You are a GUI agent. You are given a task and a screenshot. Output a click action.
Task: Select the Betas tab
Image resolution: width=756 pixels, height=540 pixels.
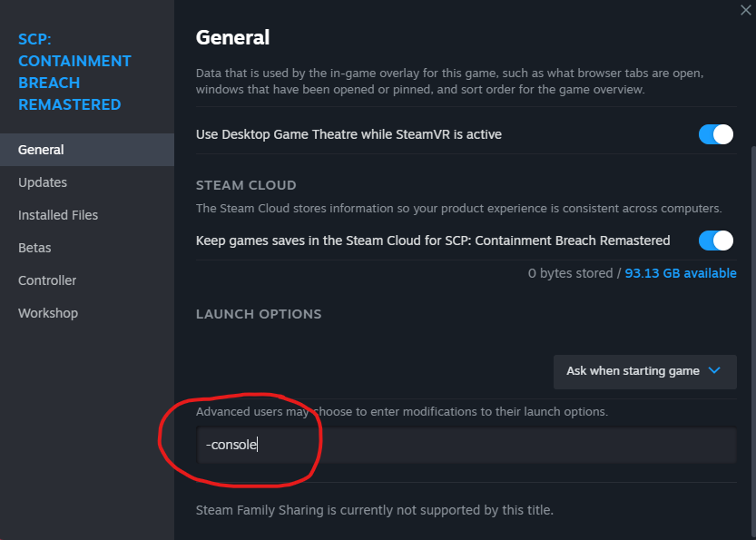[x=34, y=248]
